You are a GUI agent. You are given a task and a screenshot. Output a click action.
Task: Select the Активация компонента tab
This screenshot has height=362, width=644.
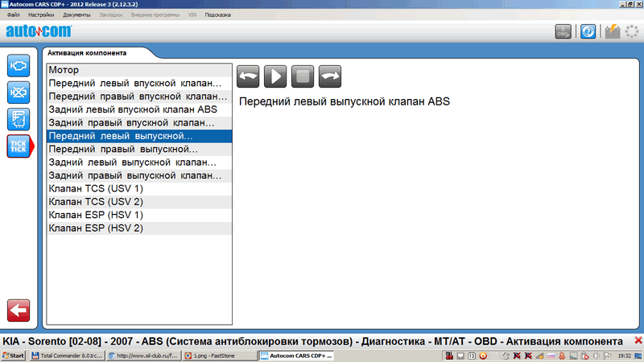click(x=87, y=53)
